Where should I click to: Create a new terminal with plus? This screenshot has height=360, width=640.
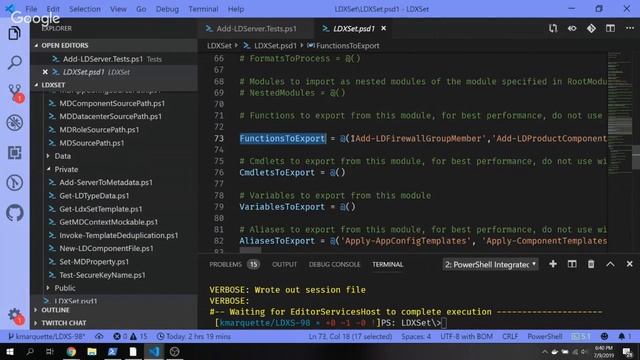click(x=553, y=264)
